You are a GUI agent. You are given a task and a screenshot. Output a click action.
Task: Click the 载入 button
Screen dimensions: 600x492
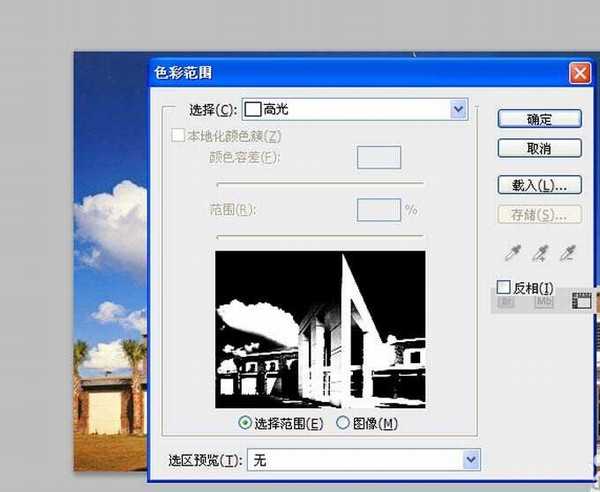click(540, 185)
